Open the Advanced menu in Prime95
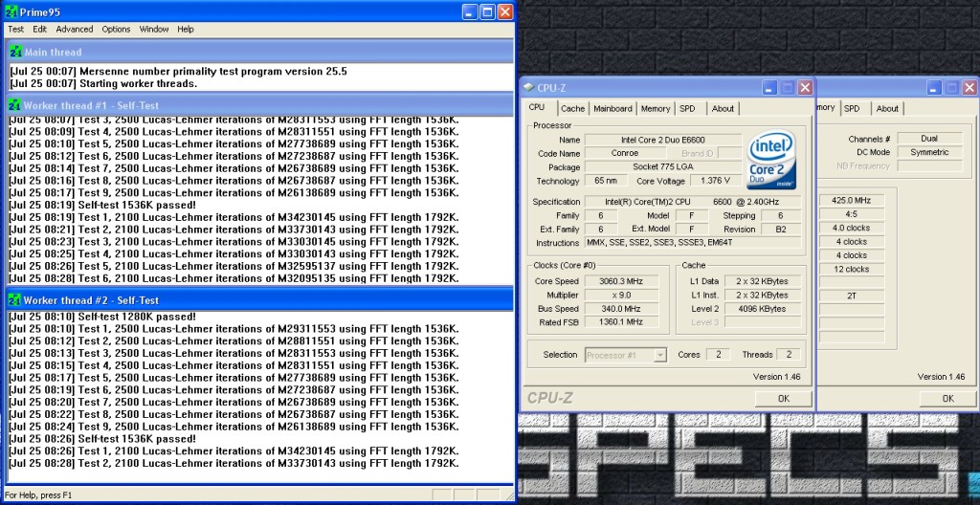Image resolution: width=980 pixels, height=505 pixels. [x=75, y=30]
